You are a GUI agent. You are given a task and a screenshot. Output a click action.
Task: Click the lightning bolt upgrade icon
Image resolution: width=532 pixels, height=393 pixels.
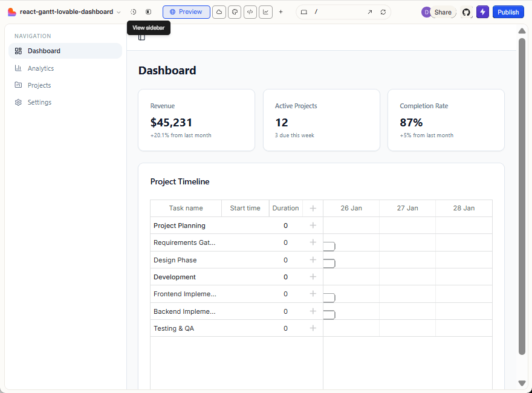482,11
